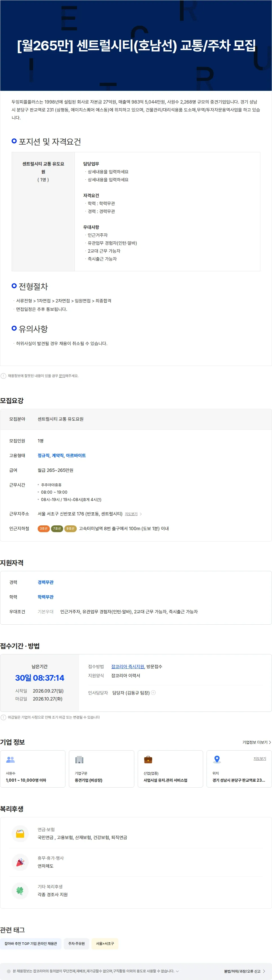Click 잡코리아 즉시지원 link

click(127, 667)
